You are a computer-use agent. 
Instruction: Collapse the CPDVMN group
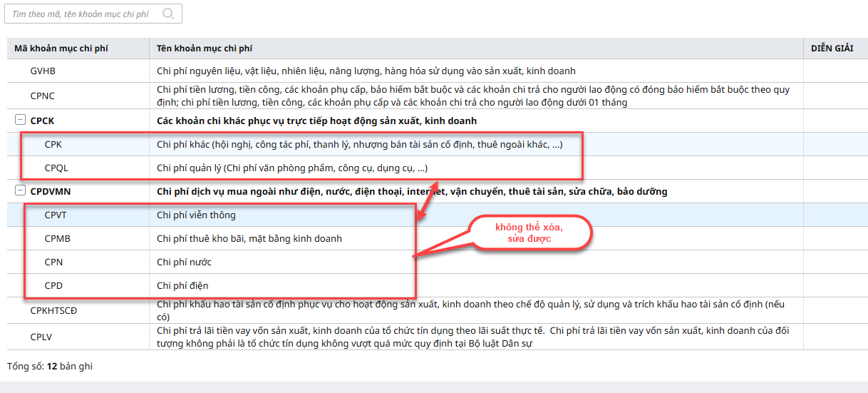pyautogui.click(x=20, y=191)
